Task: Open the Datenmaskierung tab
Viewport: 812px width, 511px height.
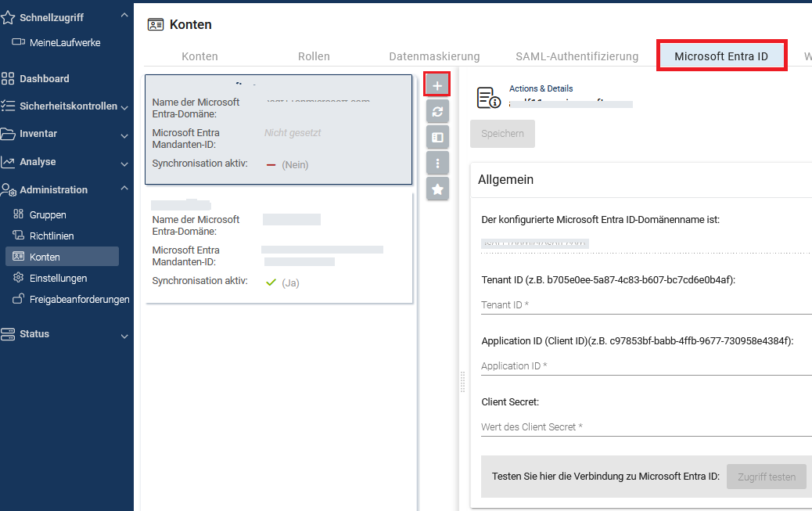Action: point(434,56)
